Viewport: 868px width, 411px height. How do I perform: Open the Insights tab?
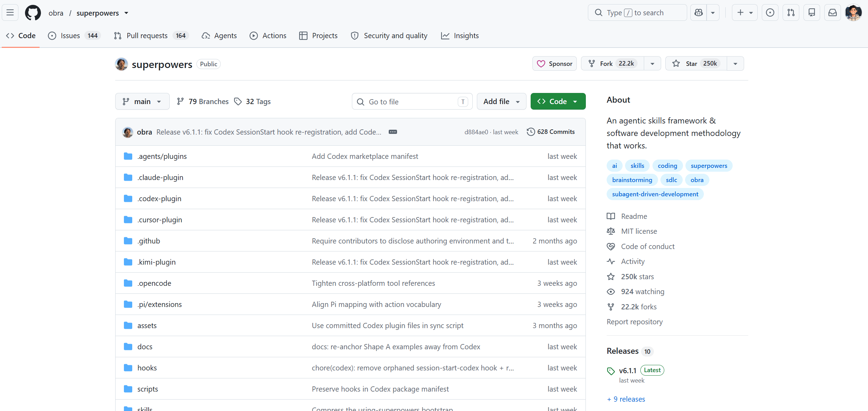coord(460,36)
